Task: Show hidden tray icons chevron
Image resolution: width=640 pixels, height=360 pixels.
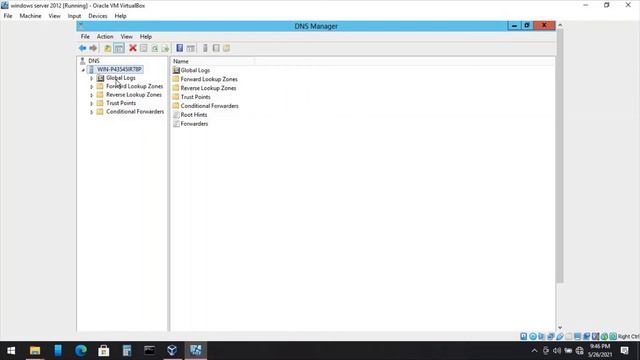Action: pyautogui.click(x=534, y=351)
